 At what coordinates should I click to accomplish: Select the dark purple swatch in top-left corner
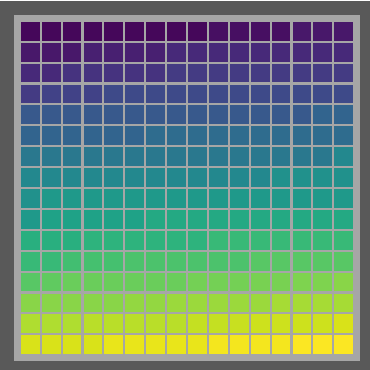point(30,31)
